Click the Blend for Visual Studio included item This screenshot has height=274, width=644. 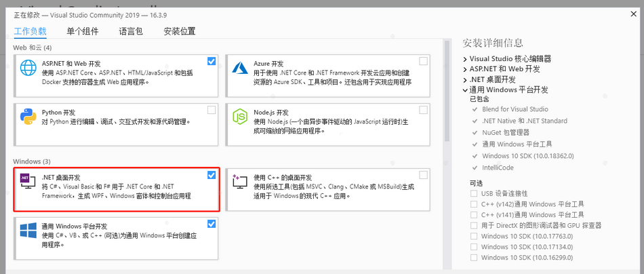pyautogui.click(x=515, y=109)
